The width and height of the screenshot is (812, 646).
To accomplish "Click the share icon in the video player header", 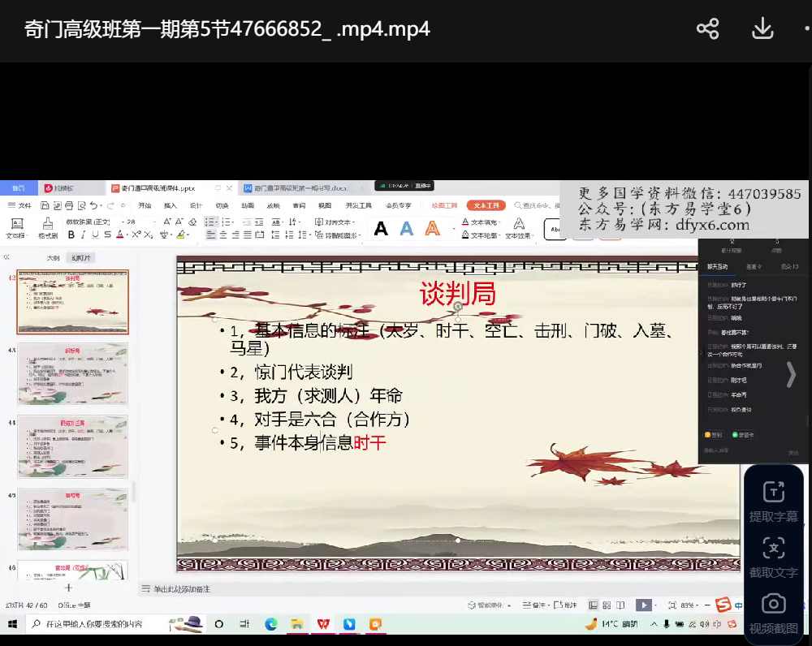I will 707,28.
